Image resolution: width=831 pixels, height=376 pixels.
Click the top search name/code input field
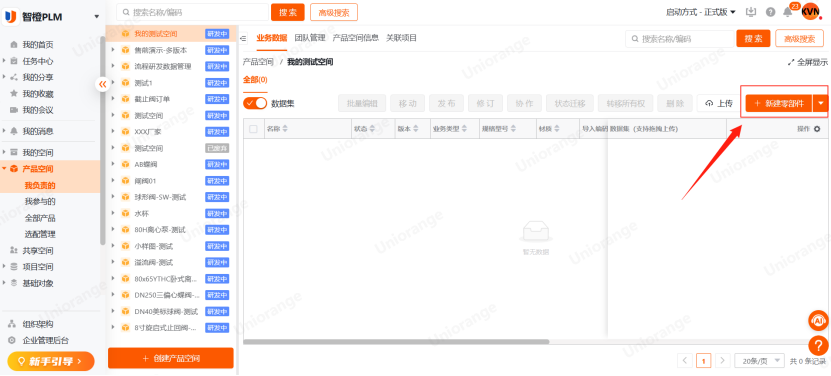[192, 12]
